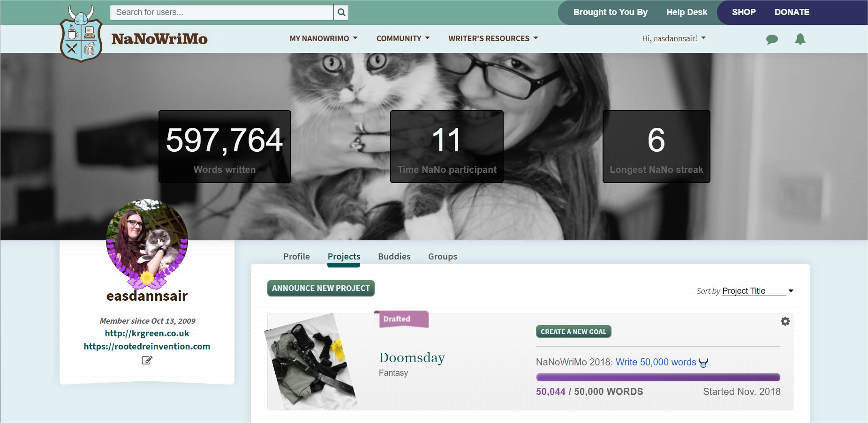Click the Fantasy genre label
This screenshot has width=868, height=423.
click(x=393, y=373)
